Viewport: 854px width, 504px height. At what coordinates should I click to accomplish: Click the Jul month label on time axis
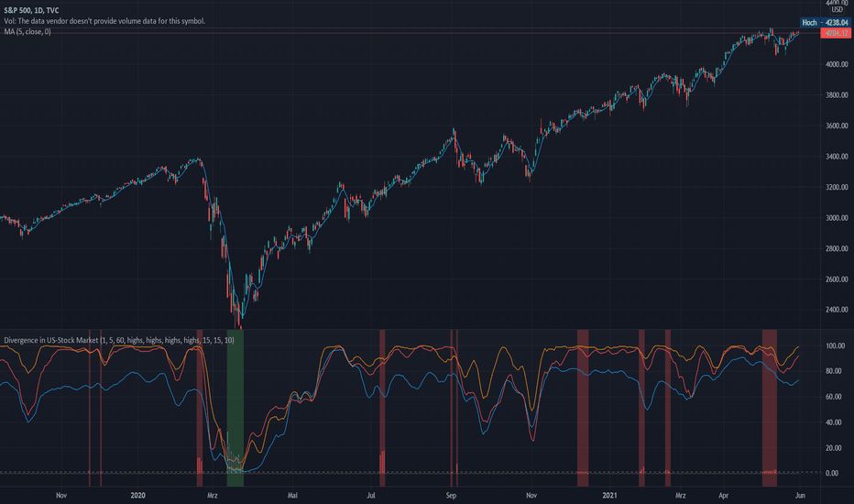(x=371, y=495)
